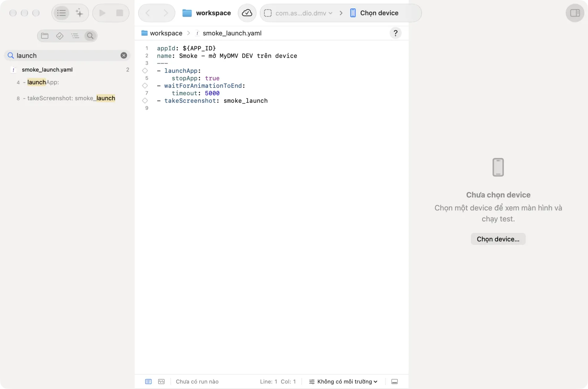Switch to the search navigator tab
Screen dimensions: 588x389
click(90, 36)
